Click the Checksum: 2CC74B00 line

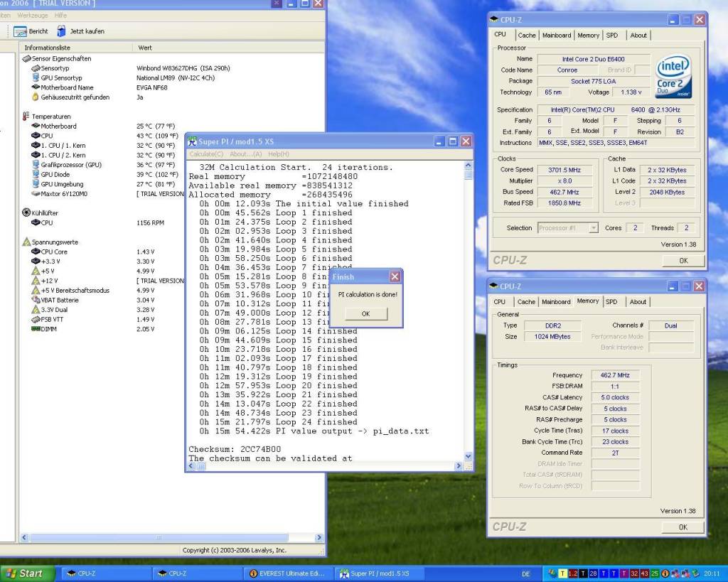pos(235,449)
